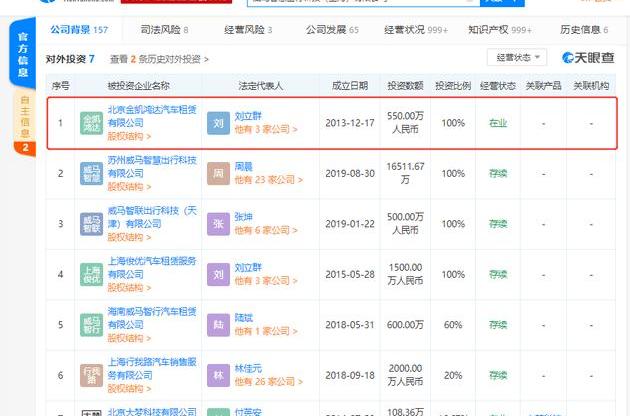This screenshot has height=416, width=630.
Task: Expand 他有 23 家公司 for 周晨
Action: point(268,180)
